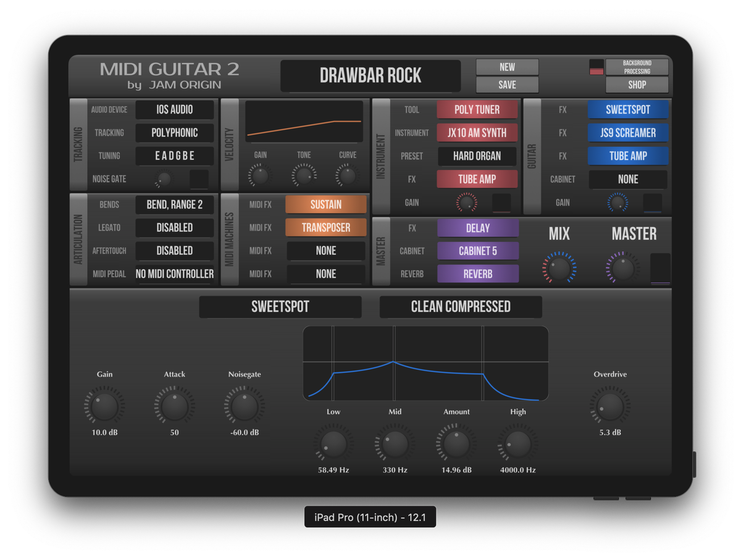Select the Guitar TUBE AMP FX slot
Screen dimensions: 741x560
click(x=628, y=156)
